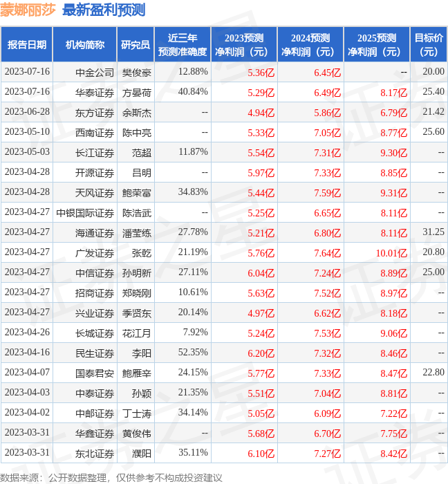Click the 最新盈利预测 heading
The image size is (448, 484).
coord(104,10)
